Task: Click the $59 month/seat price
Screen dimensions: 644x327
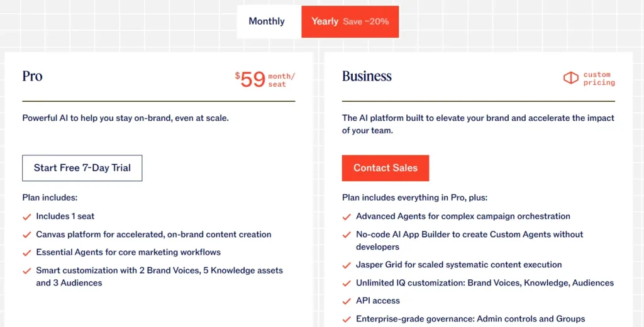Action: [x=265, y=79]
